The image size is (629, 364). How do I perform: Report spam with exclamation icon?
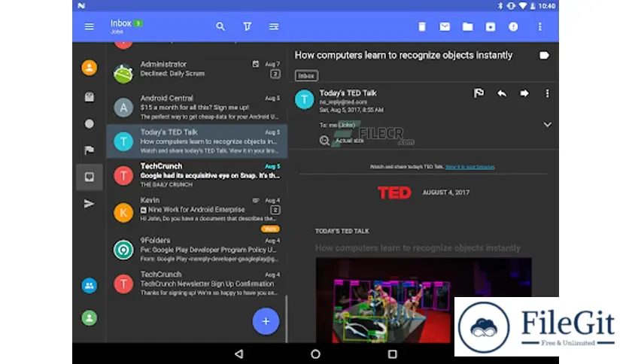click(513, 27)
